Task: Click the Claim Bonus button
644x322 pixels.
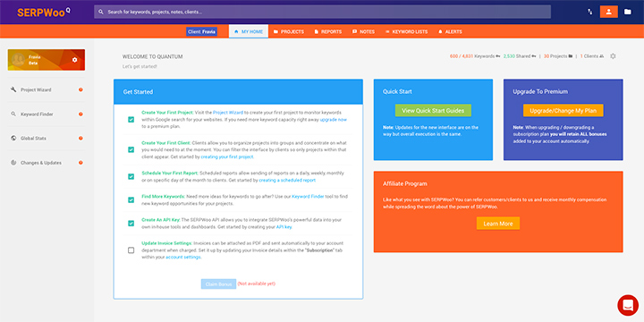Action: [x=218, y=284]
